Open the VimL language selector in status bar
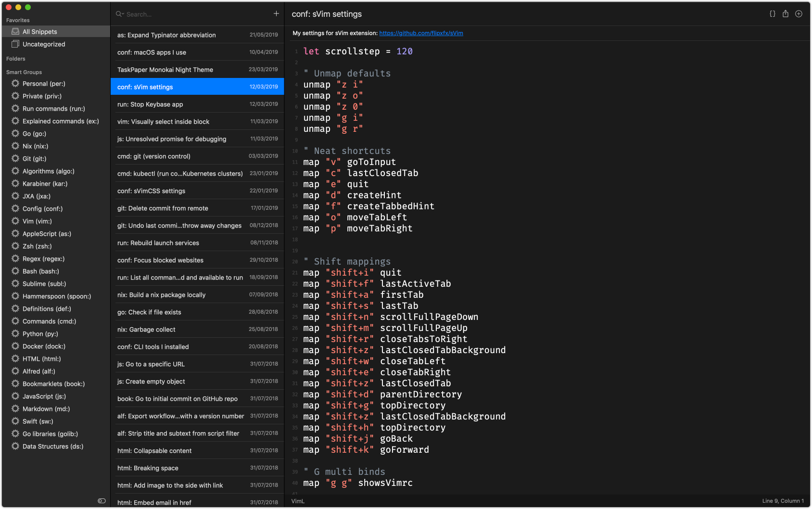 pyautogui.click(x=298, y=501)
